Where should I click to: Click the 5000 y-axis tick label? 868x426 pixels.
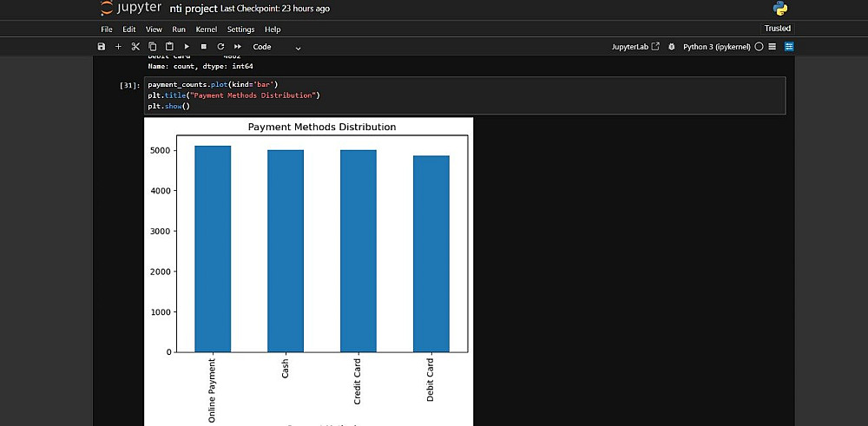(x=161, y=150)
